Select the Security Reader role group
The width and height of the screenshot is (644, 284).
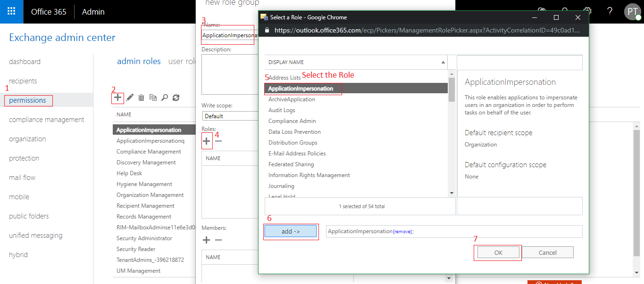coord(135,249)
